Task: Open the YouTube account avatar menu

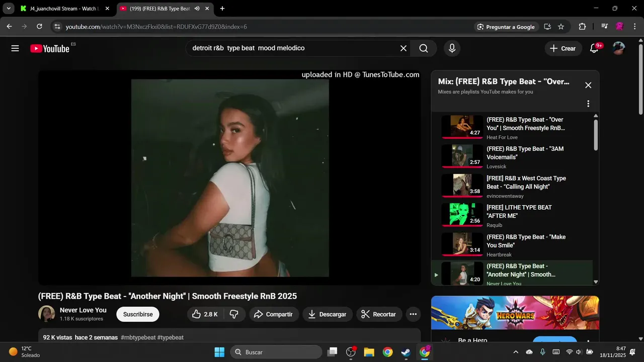Action: (x=618, y=48)
